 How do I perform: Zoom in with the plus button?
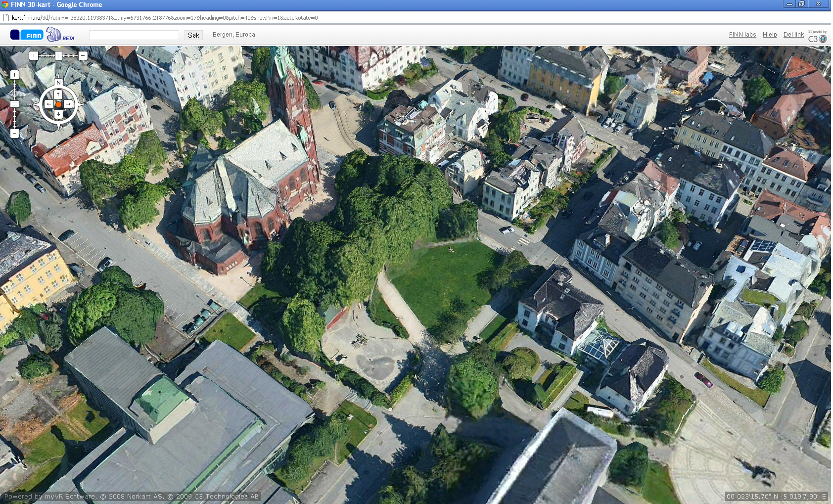14,75
